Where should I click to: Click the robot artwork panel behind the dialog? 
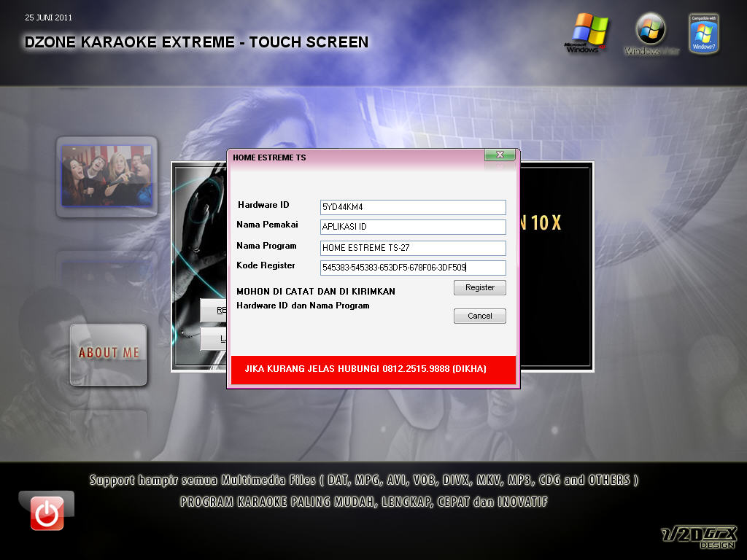pos(197,219)
